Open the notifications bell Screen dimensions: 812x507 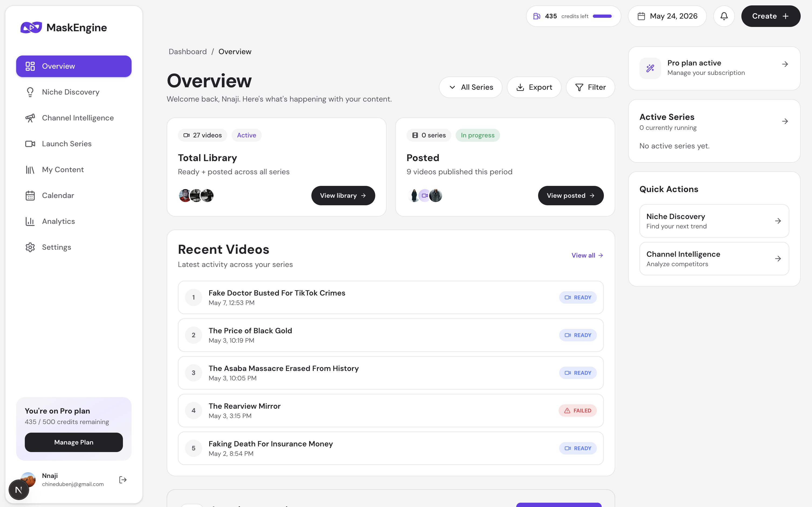pyautogui.click(x=724, y=16)
